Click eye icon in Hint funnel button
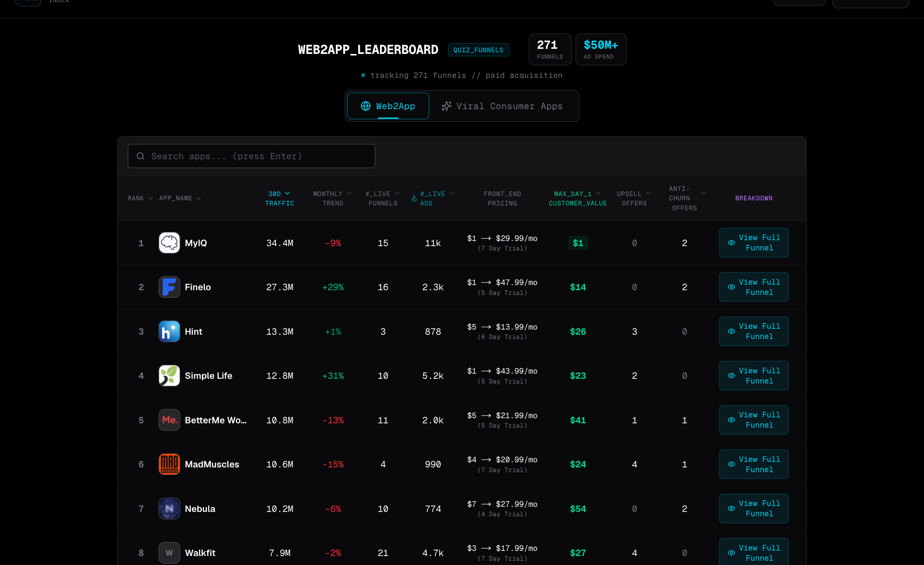This screenshot has width=924, height=565. [x=731, y=331]
